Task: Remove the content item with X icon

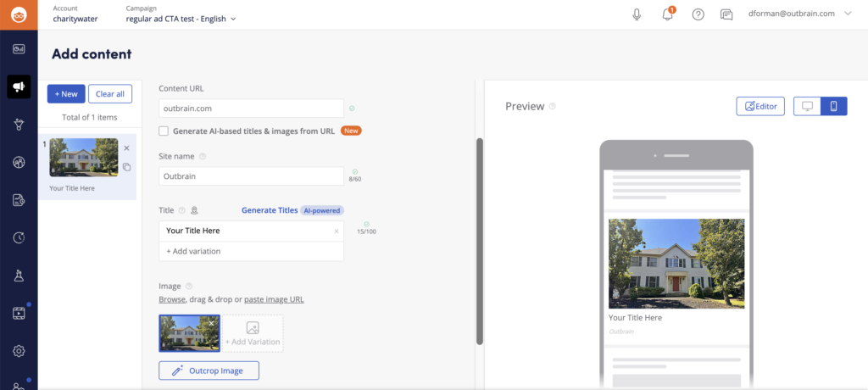Action: pyautogui.click(x=126, y=148)
